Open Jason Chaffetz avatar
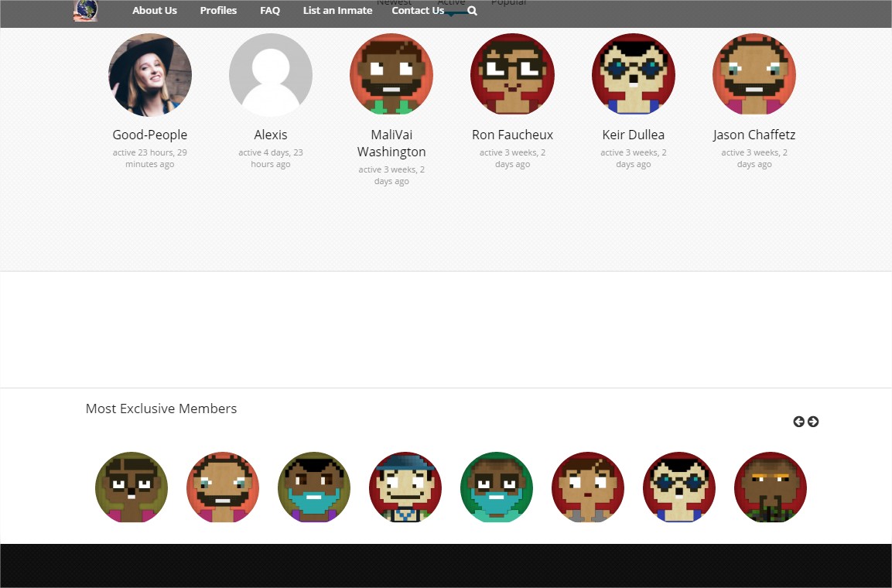The image size is (892, 588). click(754, 74)
